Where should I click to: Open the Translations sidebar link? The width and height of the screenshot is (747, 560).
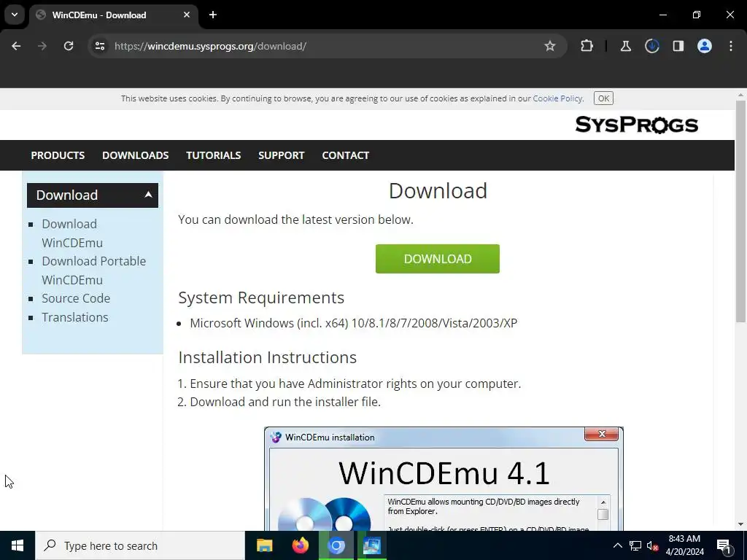(75, 317)
